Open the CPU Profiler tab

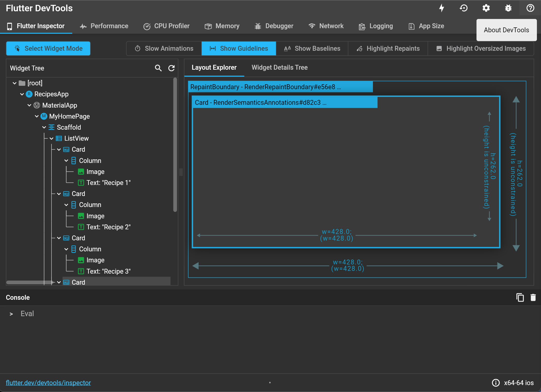click(x=167, y=26)
